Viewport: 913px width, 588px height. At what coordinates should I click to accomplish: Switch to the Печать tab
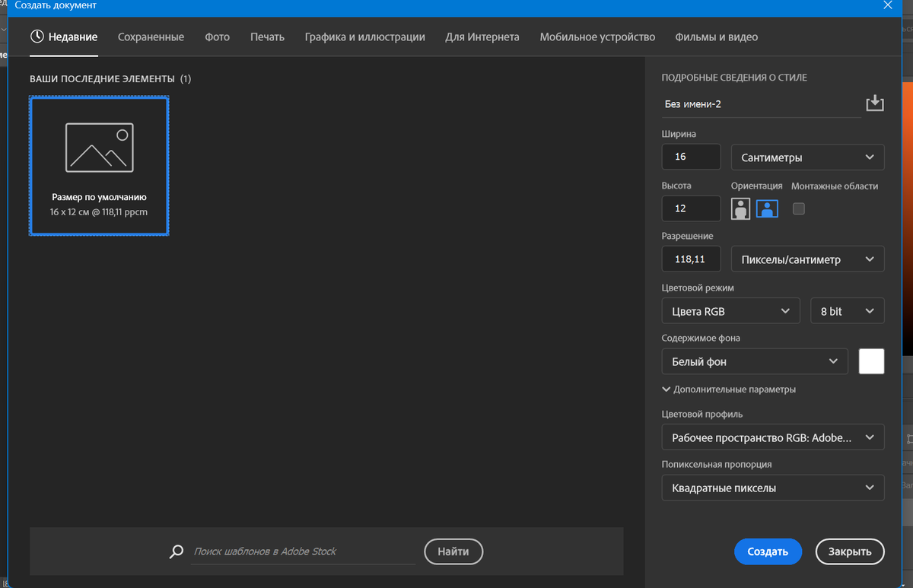267,37
